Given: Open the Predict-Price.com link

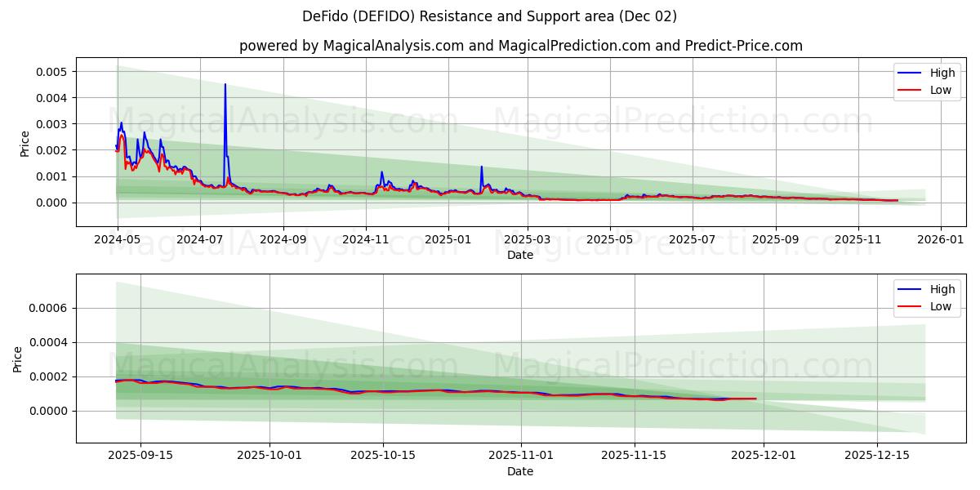Looking at the screenshot, I should pyautogui.click(x=746, y=47).
